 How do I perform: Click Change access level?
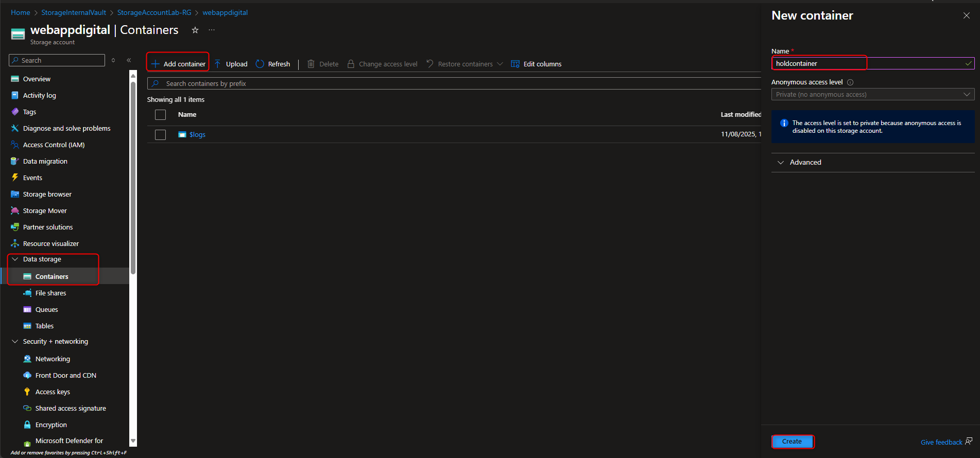(x=382, y=64)
